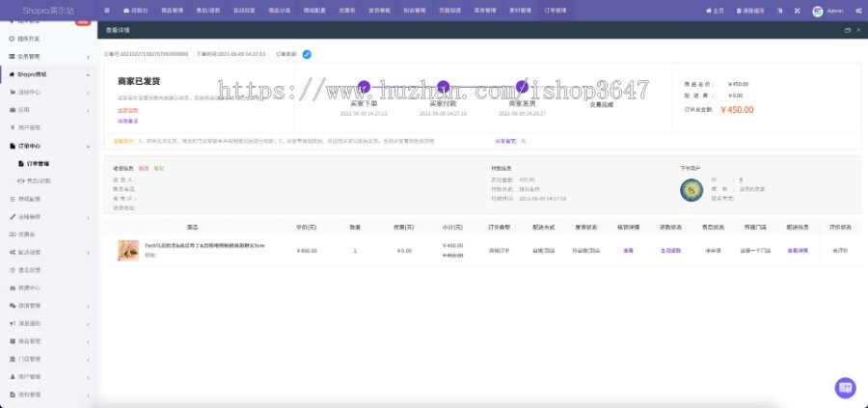868x408 pixels.
Task: Click the 买家下单 progress step marker
Action: (x=364, y=87)
